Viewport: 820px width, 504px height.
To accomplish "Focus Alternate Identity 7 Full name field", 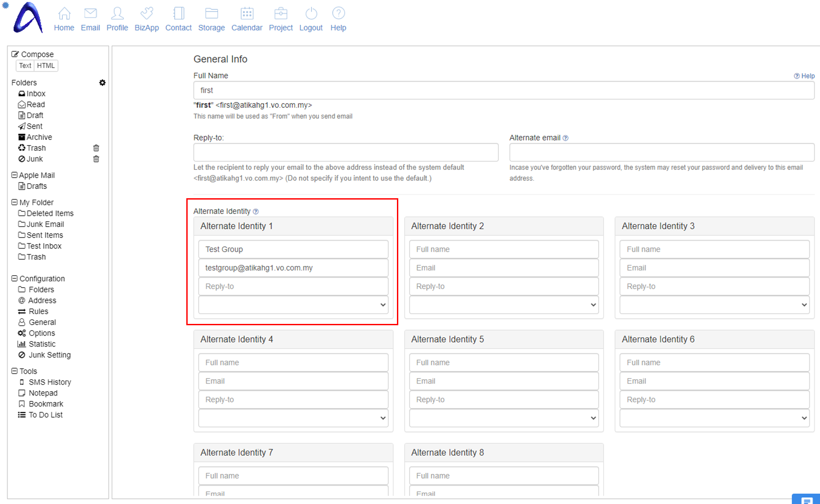I will pyautogui.click(x=293, y=476).
